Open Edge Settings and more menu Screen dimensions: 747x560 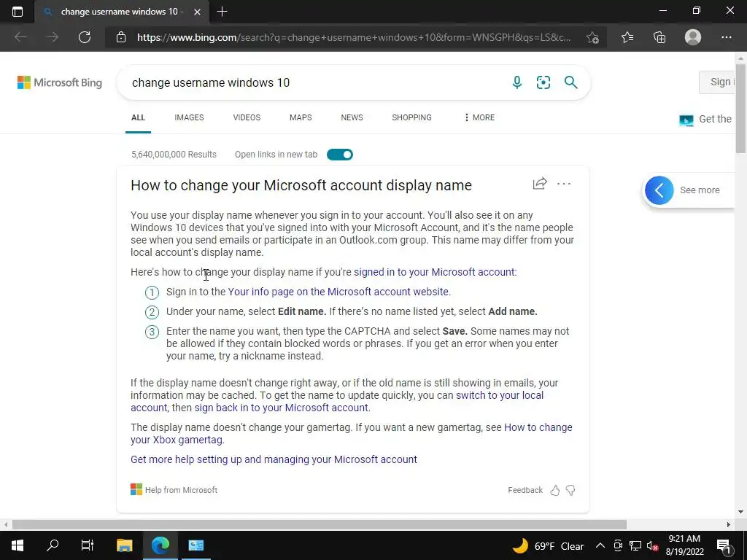click(x=726, y=37)
